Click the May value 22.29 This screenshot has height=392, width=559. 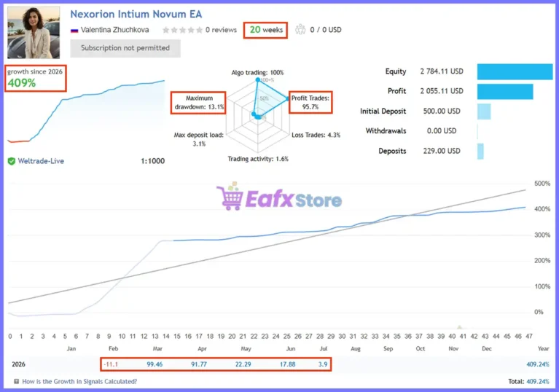tap(243, 364)
